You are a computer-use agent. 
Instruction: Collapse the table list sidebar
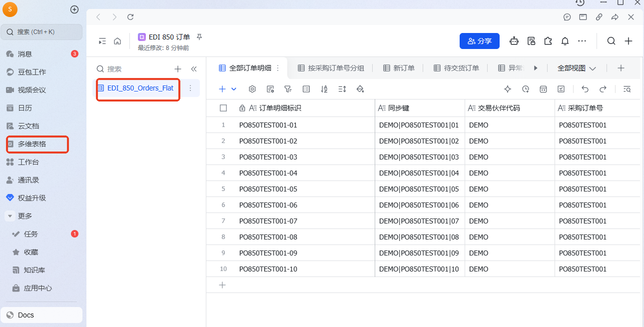coord(194,69)
